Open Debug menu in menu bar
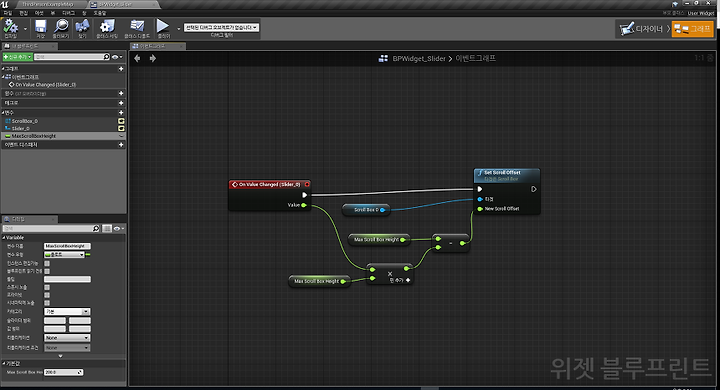Image resolution: width=720 pixels, height=390 pixels. (x=68, y=13)
